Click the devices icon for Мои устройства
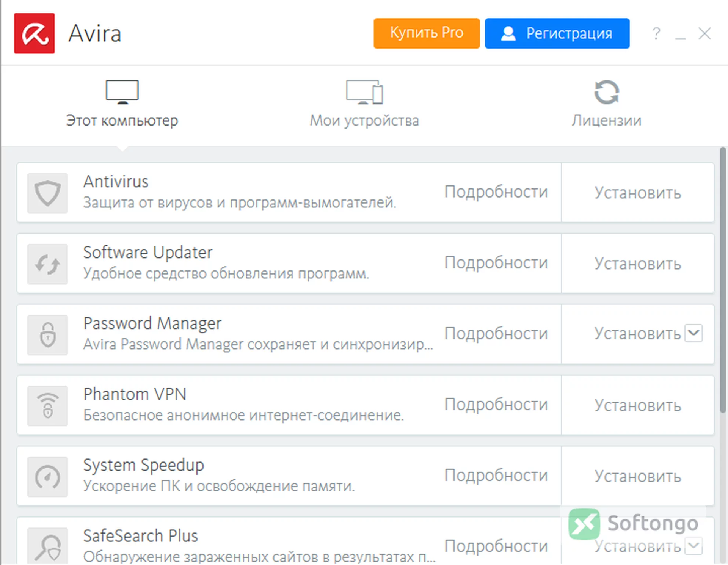The width and height of the screenshot is (728, 565). pyautogui.click(x=364, y=92)
